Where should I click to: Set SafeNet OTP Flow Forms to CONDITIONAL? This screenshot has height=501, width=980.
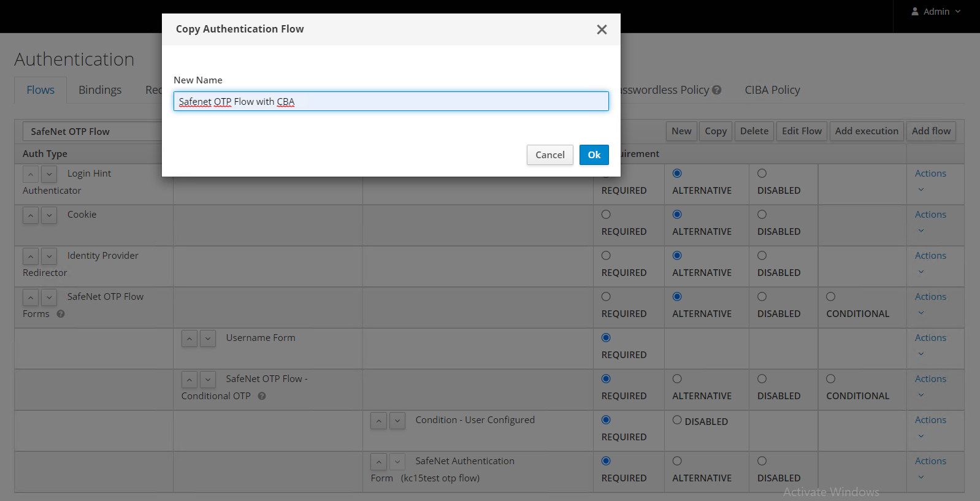pos(830,297)
